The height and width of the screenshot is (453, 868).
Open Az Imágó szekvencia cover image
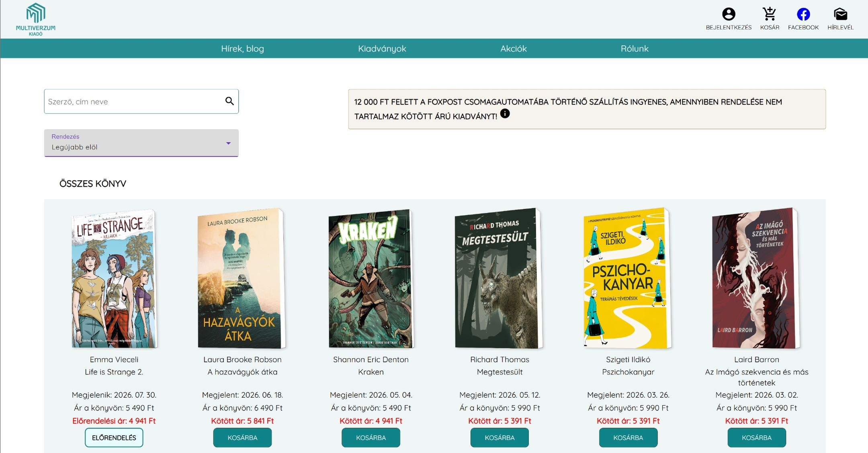tap(757, 278)
